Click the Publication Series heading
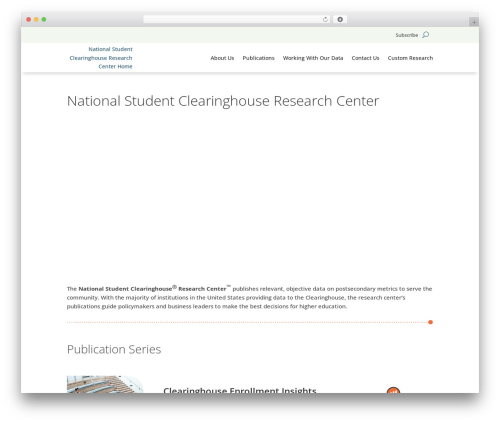The width and height of the screenshot is (500, 423). tap(114, 349)
